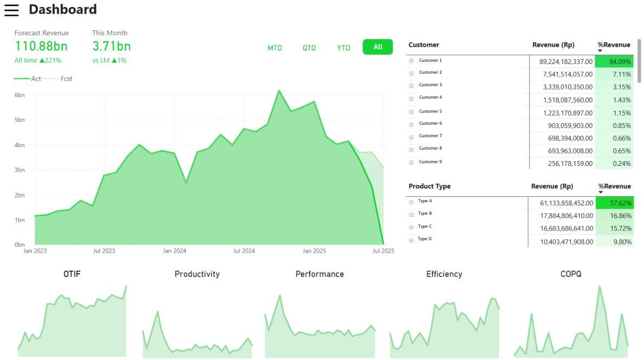Screen dimensions: 644x360
Task: Click Forecast Revenue value 110.88bn
Action: click(x=41, y=46)
